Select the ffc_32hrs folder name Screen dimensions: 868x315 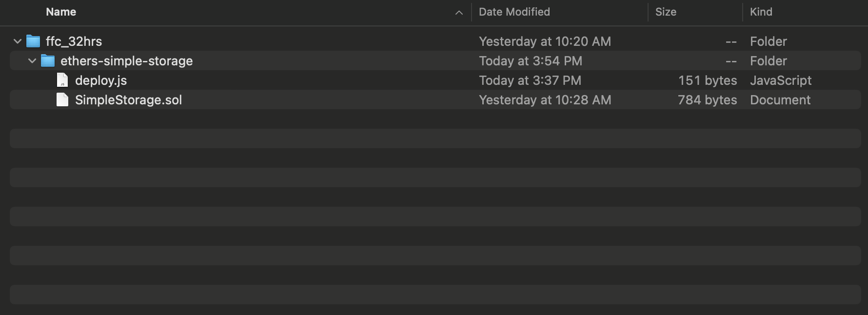click(x=74, y=41)
